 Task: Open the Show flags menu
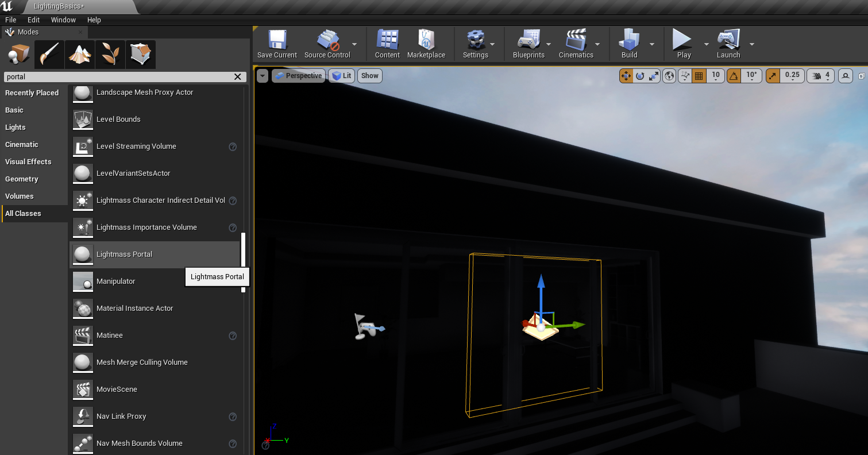click(x=370, y=76)
